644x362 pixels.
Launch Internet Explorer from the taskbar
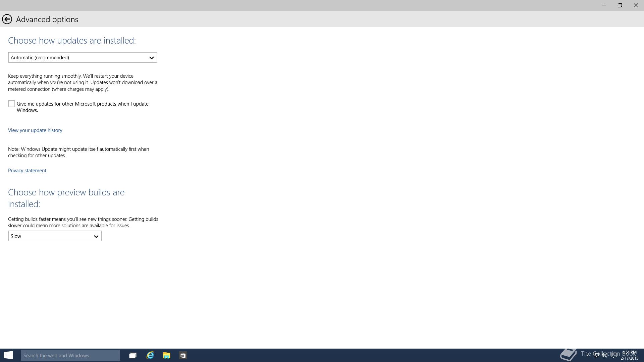[x=150, y=355]
